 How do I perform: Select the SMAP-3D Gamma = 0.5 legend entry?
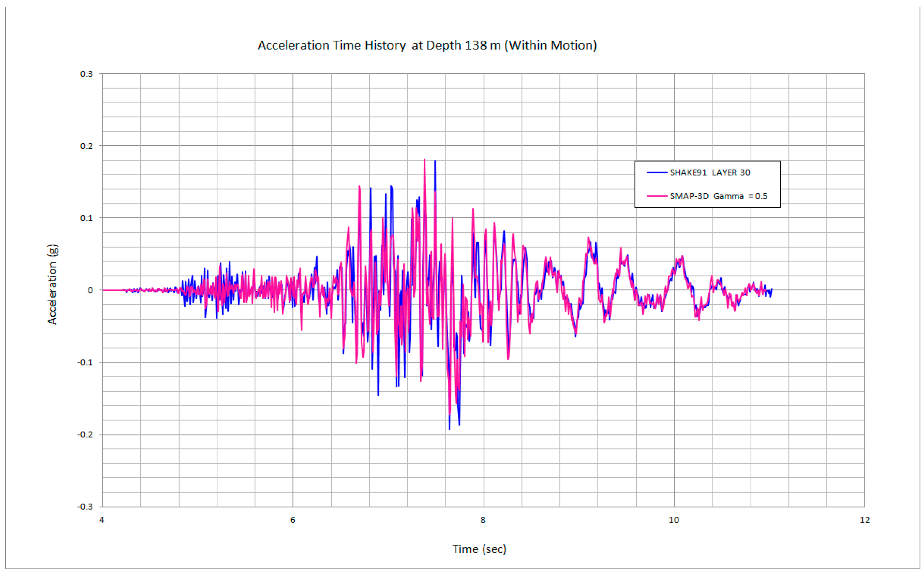pos(718,196)
